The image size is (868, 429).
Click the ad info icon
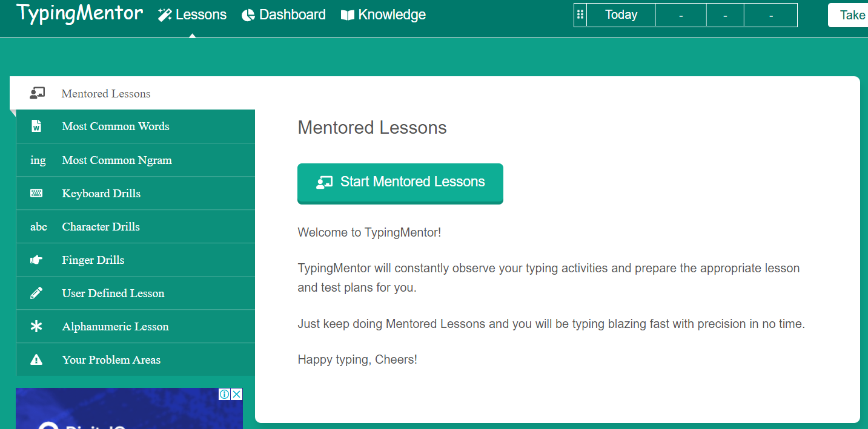(x=225, y=394)
